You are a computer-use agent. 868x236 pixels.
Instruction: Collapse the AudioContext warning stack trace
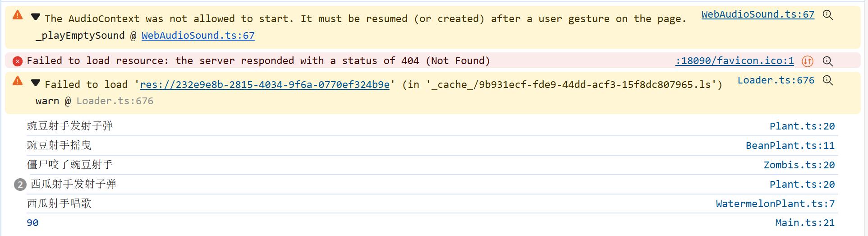click(x=36, y=17)
